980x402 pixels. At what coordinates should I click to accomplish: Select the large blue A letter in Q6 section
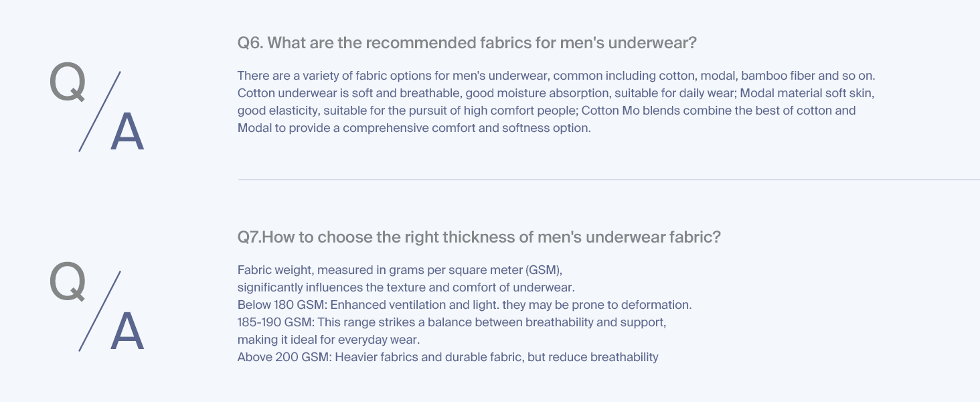point(127,131)
